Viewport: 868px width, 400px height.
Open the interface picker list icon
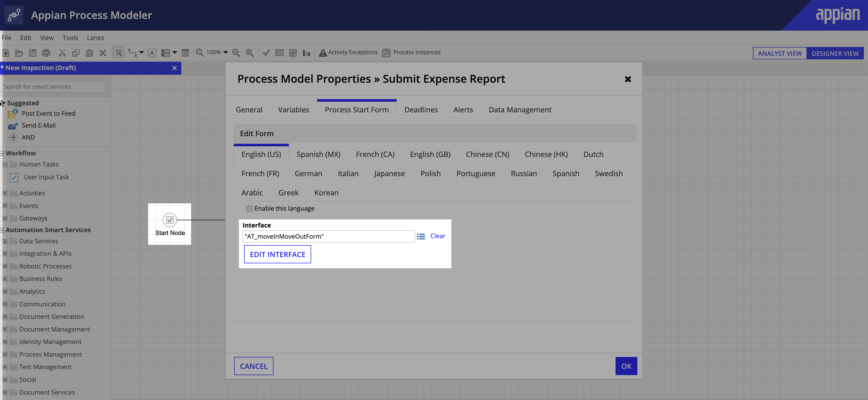pos(421,237)
